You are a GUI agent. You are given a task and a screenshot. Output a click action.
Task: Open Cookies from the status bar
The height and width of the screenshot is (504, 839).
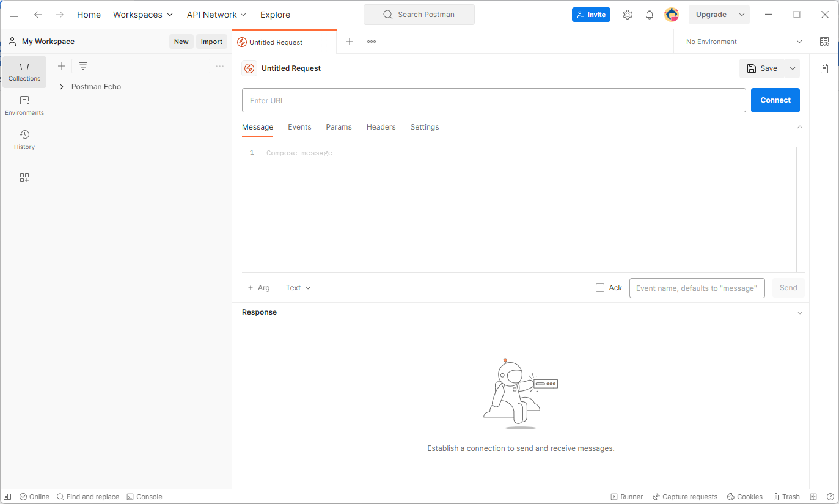745,497
